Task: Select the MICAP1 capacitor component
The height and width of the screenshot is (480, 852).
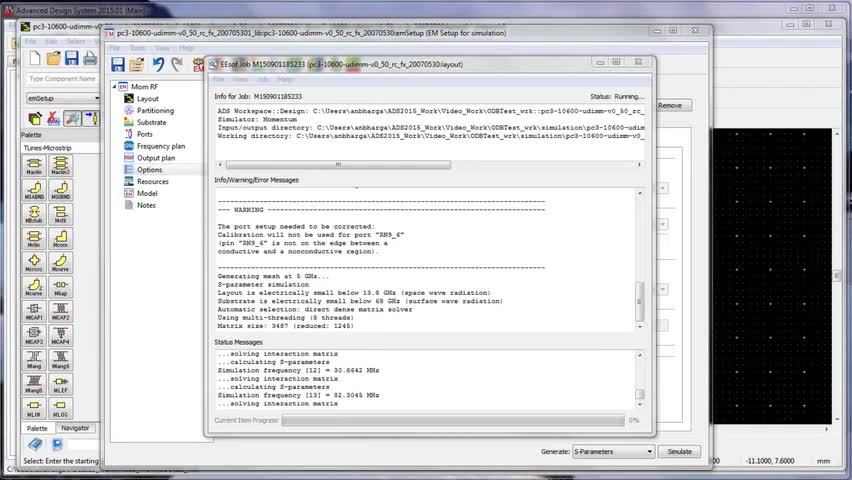Action: click(x=34, y=311)
